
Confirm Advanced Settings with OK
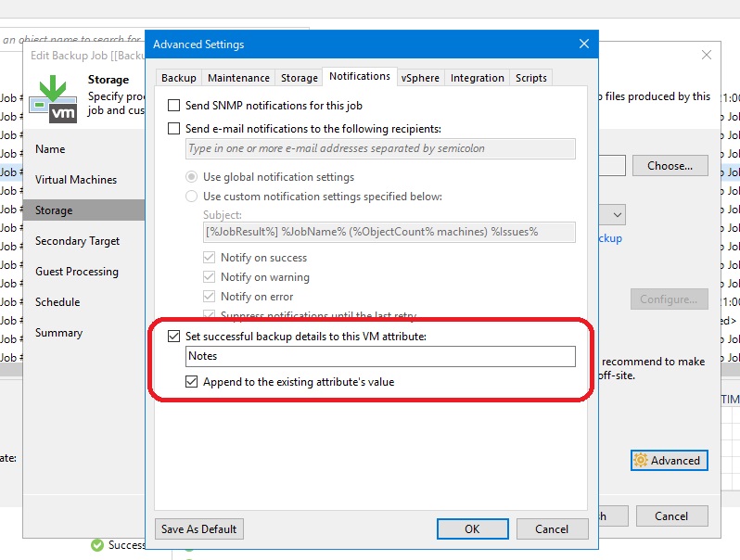(x=472, y=528)
